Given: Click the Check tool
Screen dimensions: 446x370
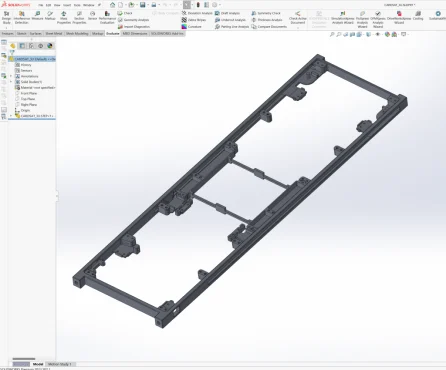Looking at the screenshot, I should (x=125, y=13).
